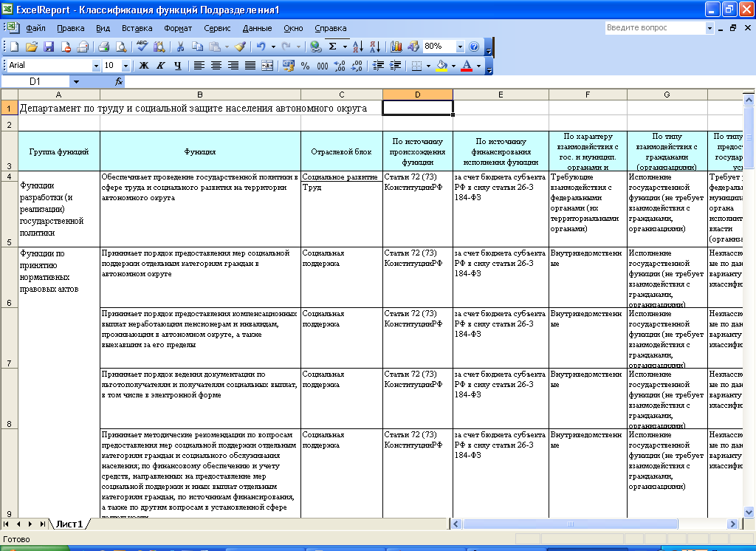Viewport: 756px width, 551px height.
Task: Open Excel Help with the question mark icon
Action: pos(474,47)
